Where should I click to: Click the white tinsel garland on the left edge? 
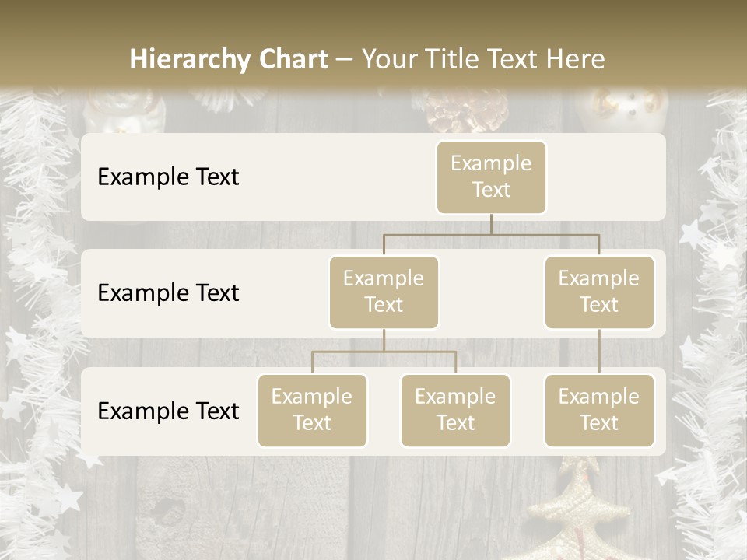tap(35, 311)
